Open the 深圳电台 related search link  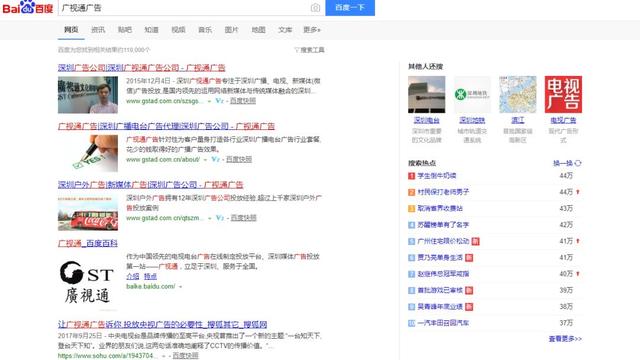(427, 120)
